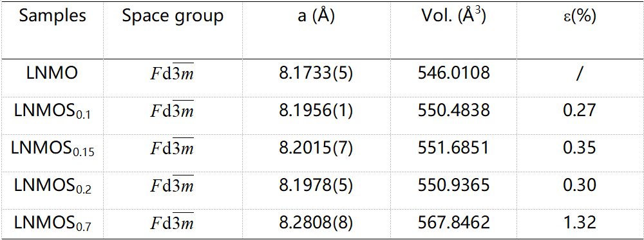Click the volume value 551.6851
644x240 pixels.
click(454, 148)
